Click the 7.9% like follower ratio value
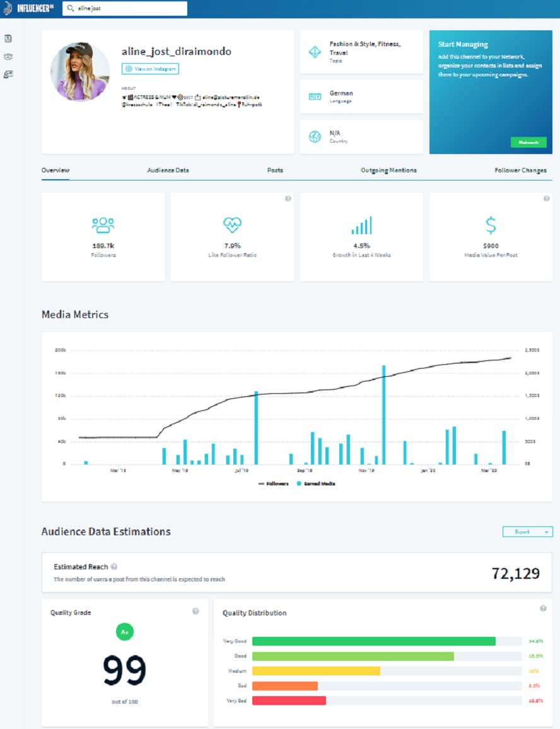 click(232, 246)
